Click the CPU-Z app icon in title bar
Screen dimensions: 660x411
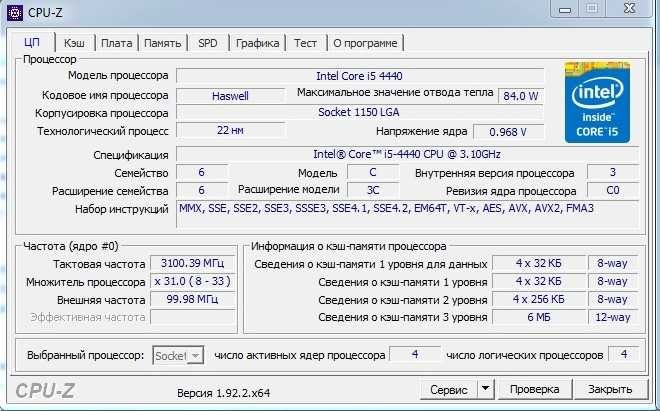pyautogui.click(x=15, y=13)
